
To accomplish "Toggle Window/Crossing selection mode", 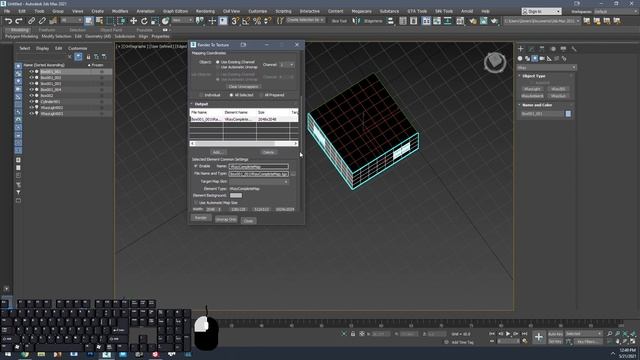I will (121, 21).
